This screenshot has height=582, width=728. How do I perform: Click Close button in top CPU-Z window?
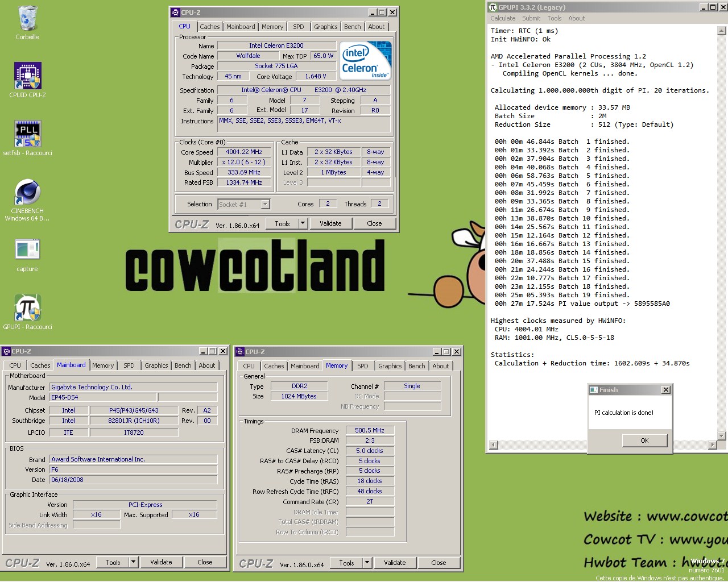(374, 223)
